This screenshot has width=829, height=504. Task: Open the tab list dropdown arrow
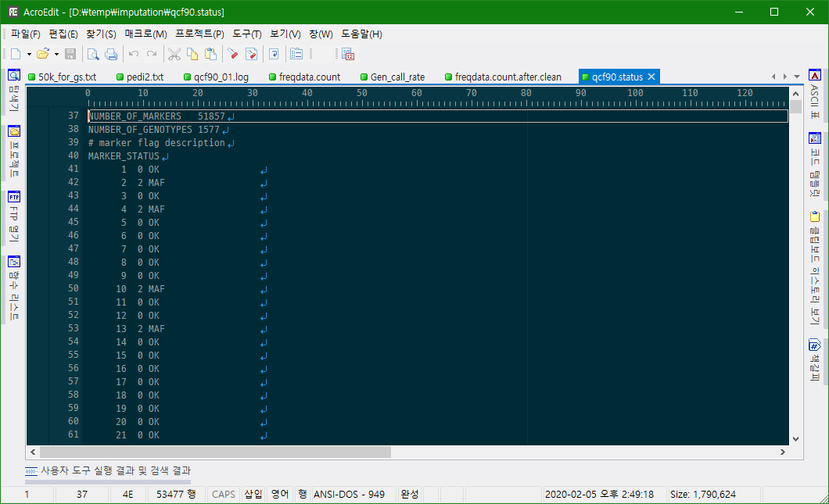pos(797,77)
